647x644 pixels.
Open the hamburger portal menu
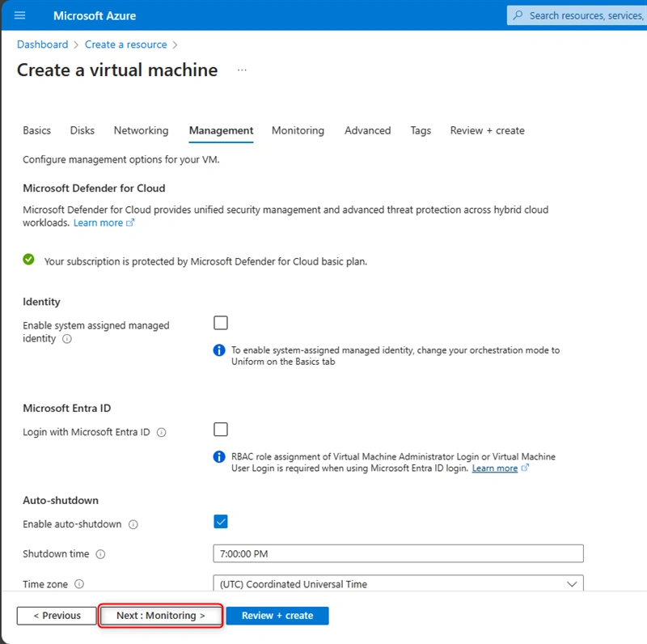19,15
